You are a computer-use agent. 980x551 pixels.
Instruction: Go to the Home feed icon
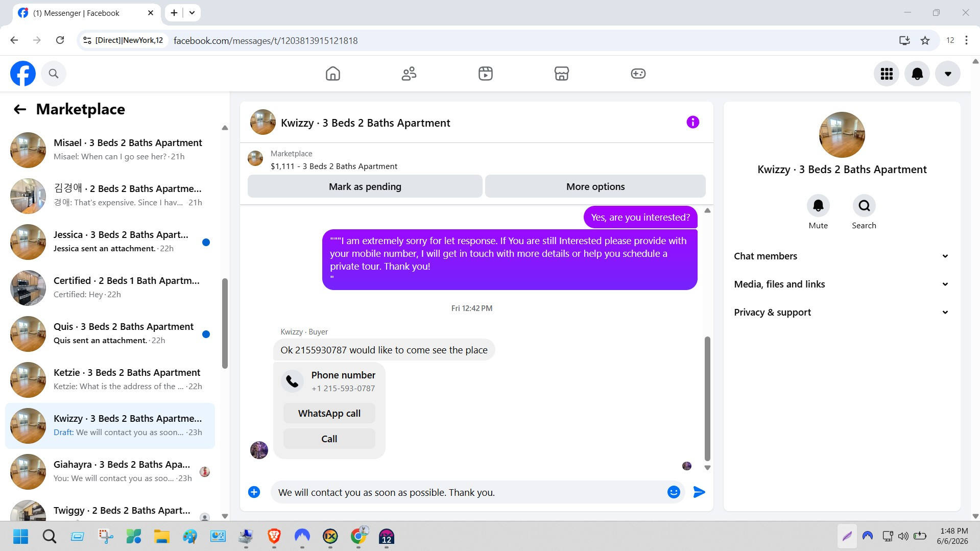[332, 74]
